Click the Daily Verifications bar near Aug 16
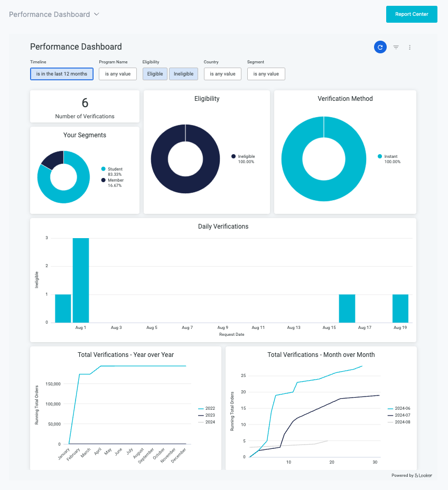Viewport: 448px width, 490px height. pyautogui.click(x=347, y=308)
